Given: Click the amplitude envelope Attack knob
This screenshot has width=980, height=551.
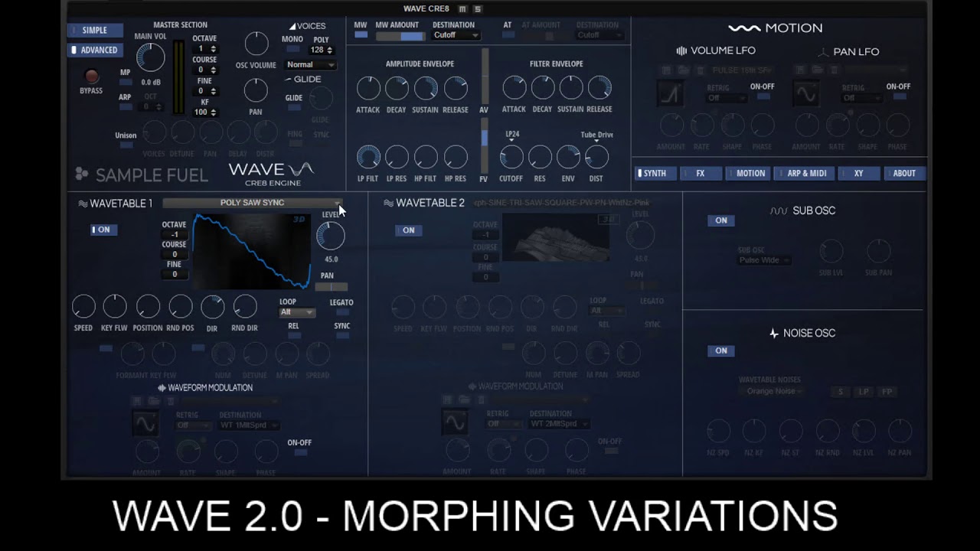Looking at the screenshot, I should pyautogui.click(x=368, y=89).
